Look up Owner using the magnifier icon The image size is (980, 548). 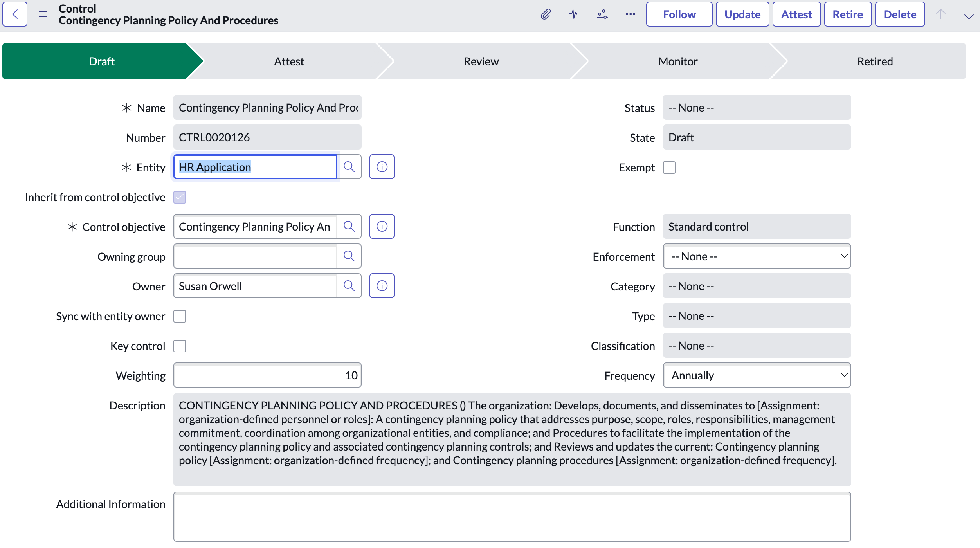[349, 286]
